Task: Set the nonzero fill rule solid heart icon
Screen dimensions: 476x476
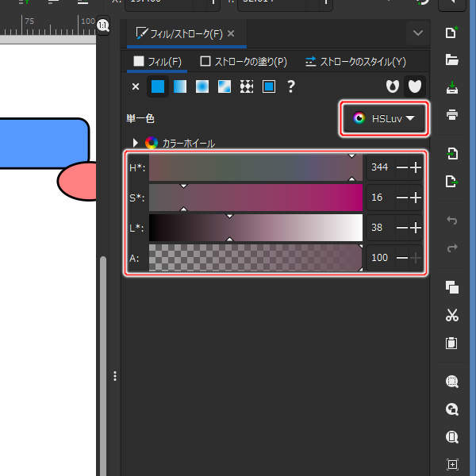Action: tap(415, 86)
